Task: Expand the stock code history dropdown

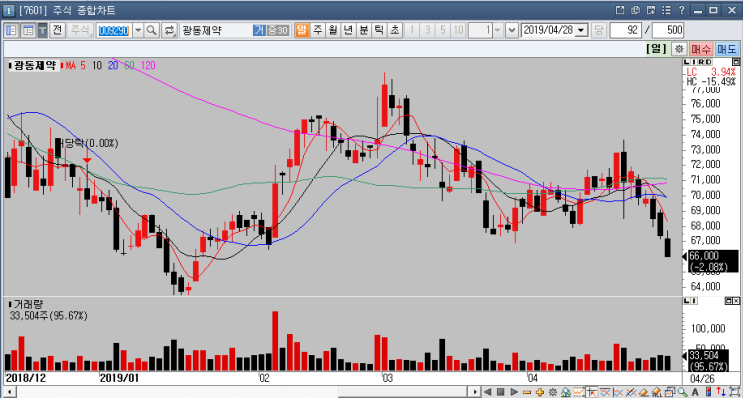Action: tap(138, 31)
